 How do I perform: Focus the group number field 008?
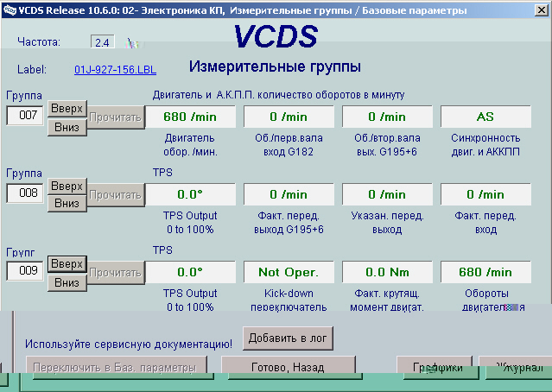(x=25, y=193)
